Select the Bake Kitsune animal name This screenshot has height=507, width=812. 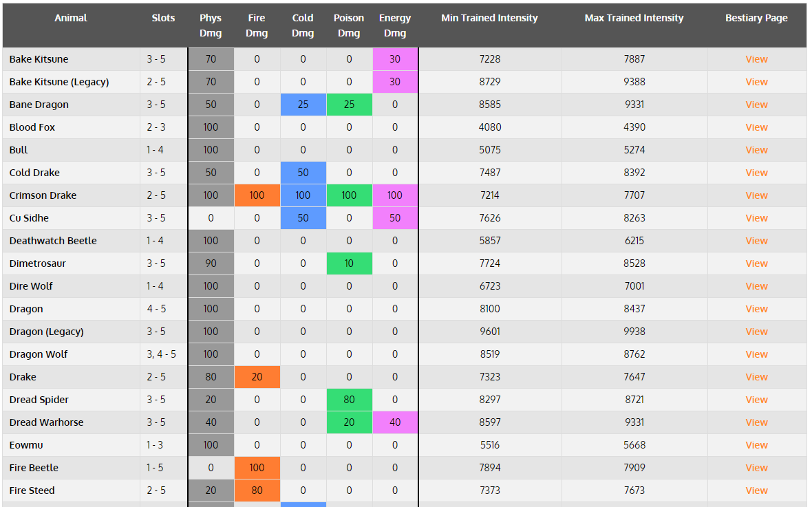tap(39, 59)
